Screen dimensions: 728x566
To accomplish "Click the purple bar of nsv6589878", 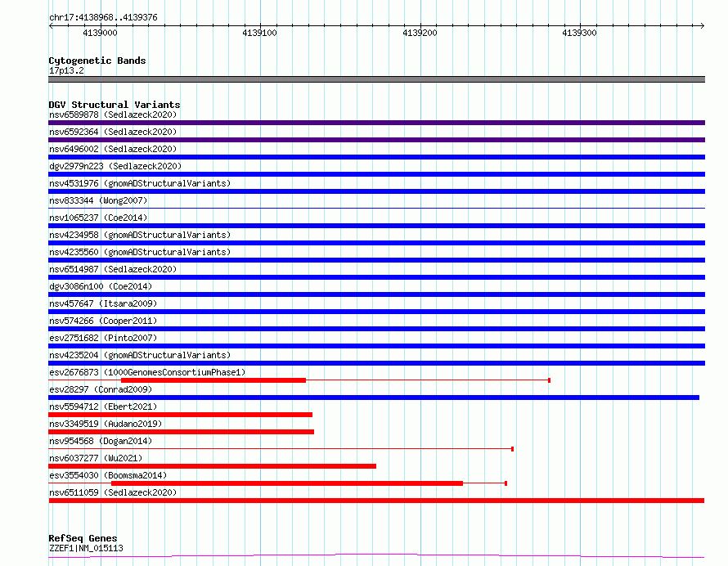I will [x=376, y=123].
